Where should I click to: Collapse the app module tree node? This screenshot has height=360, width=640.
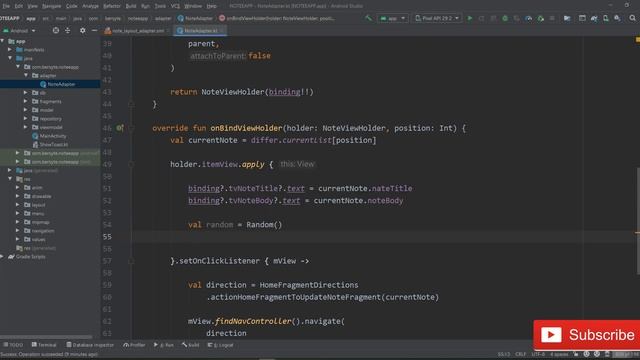pos(2,41)
